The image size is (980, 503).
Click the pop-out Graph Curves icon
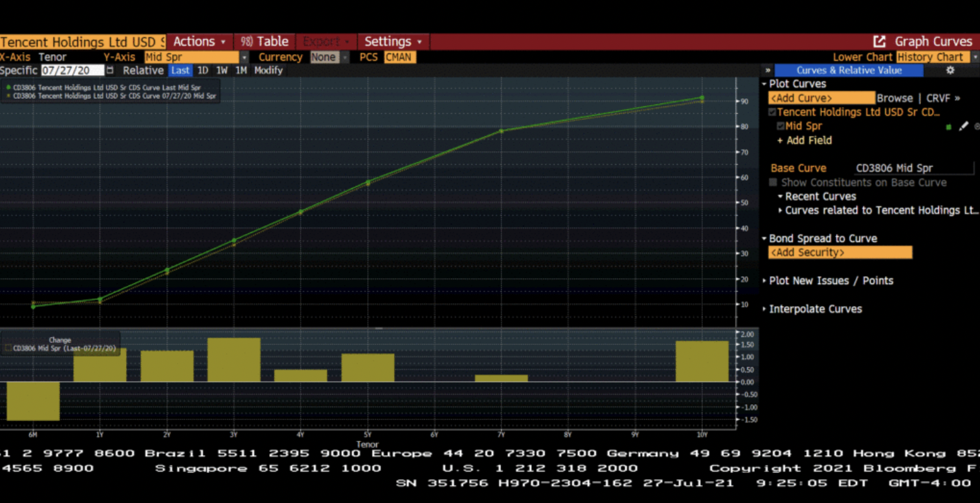pyautogui.click(x=879, y=41)
